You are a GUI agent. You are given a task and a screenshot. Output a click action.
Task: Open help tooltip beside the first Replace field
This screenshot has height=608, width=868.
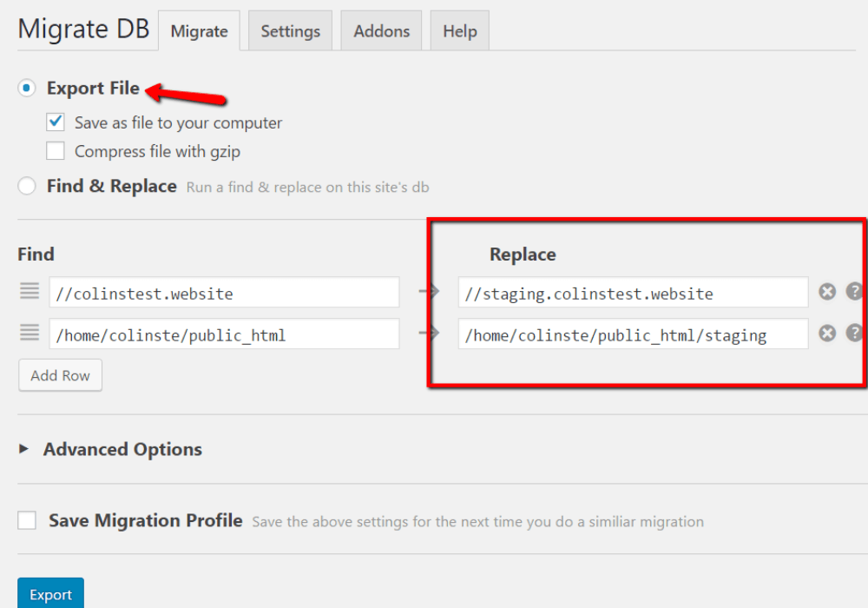854,292
